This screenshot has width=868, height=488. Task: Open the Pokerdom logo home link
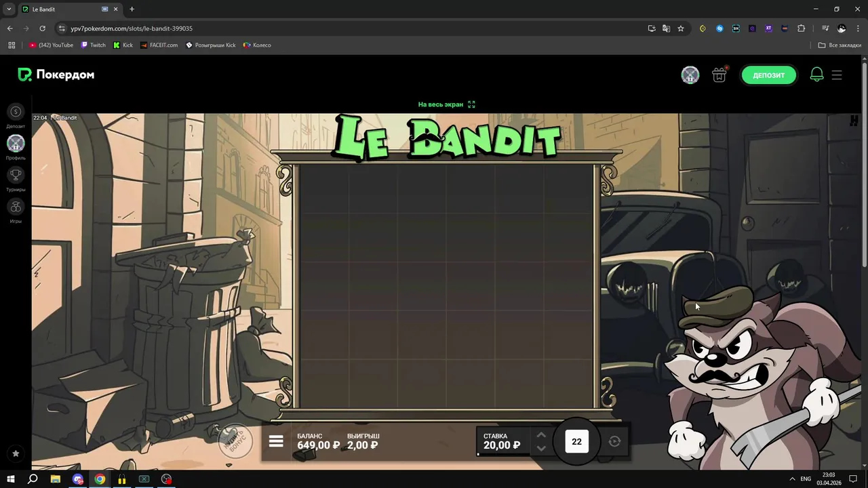(x=56, y=75)
